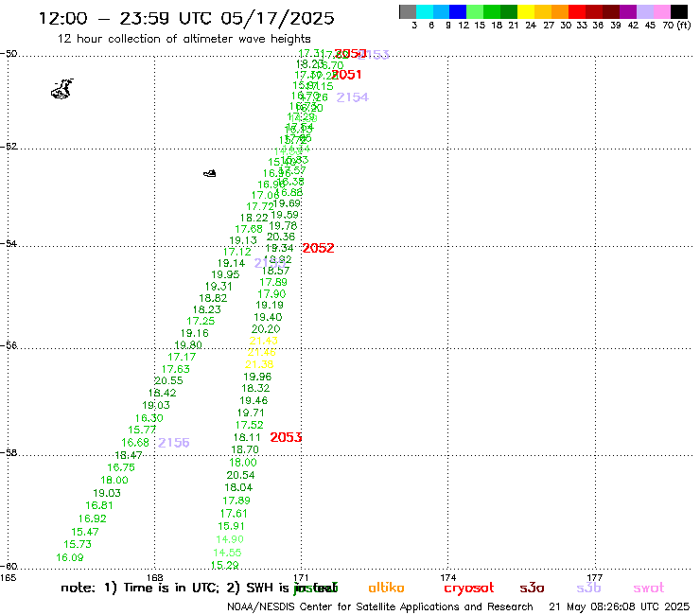Click the small island outline near 169 longitude

pos(210,173)
